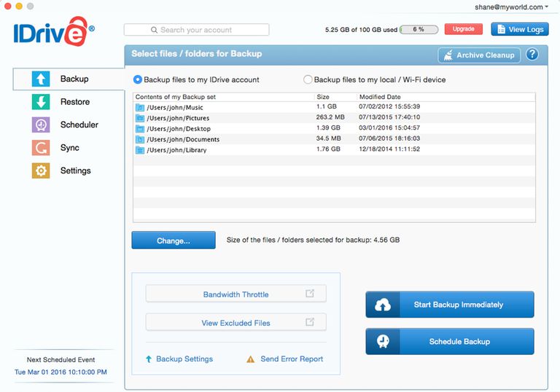Click the 07/02/2012 15:55:39 date

pos(389,106)
